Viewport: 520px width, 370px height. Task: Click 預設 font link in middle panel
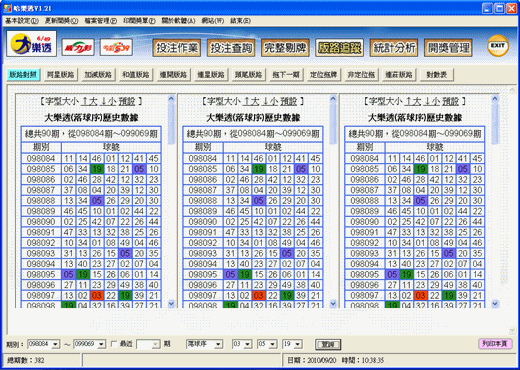(289, 101)
